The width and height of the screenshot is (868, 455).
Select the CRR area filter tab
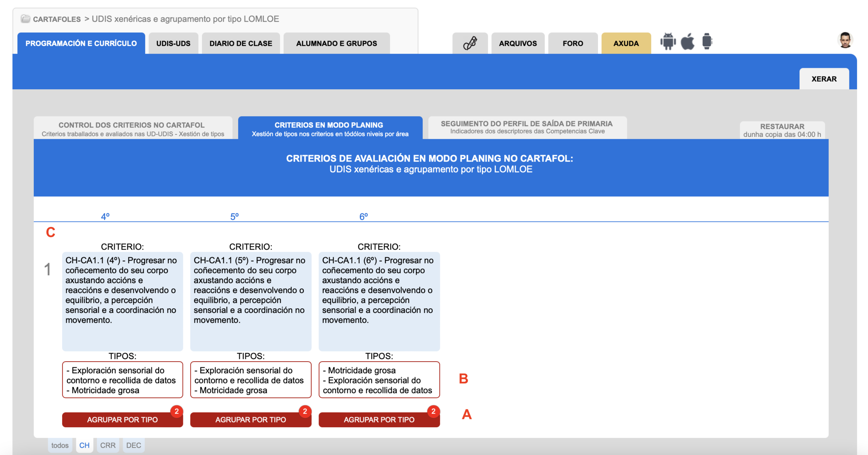108,445
